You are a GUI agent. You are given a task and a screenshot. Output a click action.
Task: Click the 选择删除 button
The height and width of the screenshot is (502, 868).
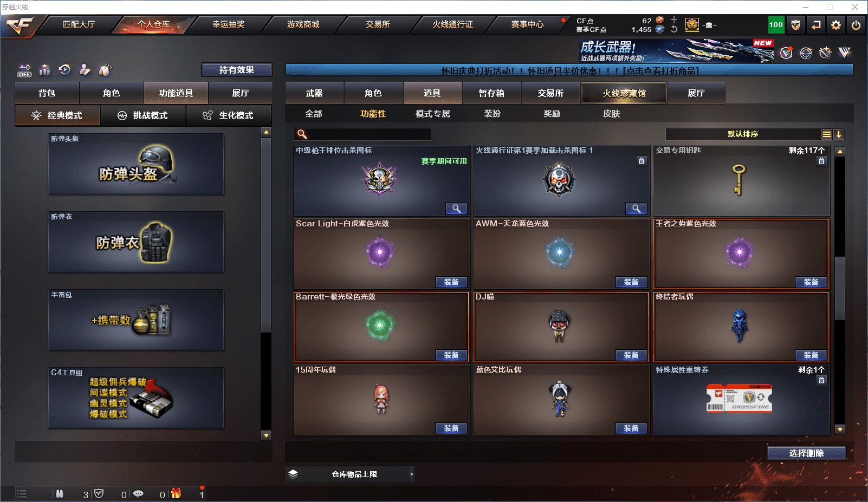[807, 453]
